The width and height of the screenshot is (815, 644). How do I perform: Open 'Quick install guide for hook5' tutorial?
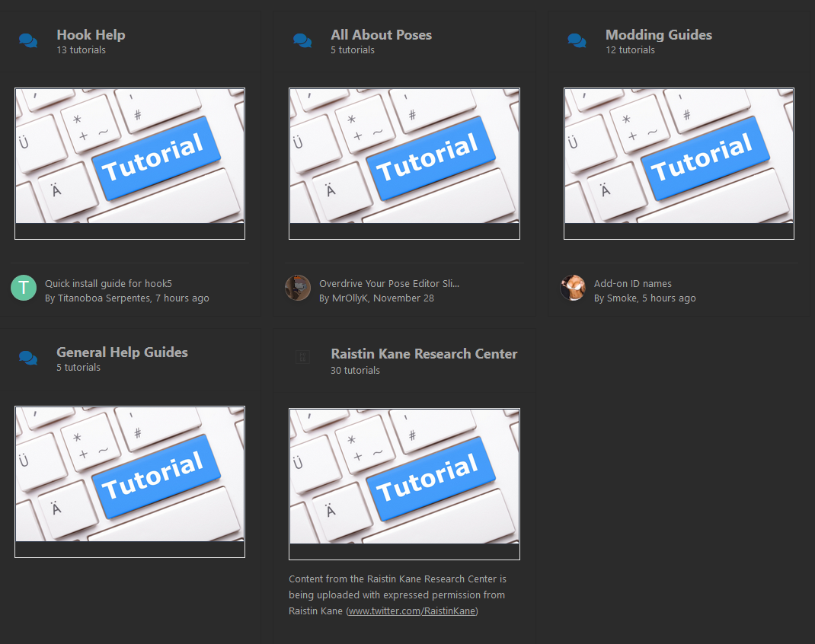pyautogui.click(x=108, y=284)
